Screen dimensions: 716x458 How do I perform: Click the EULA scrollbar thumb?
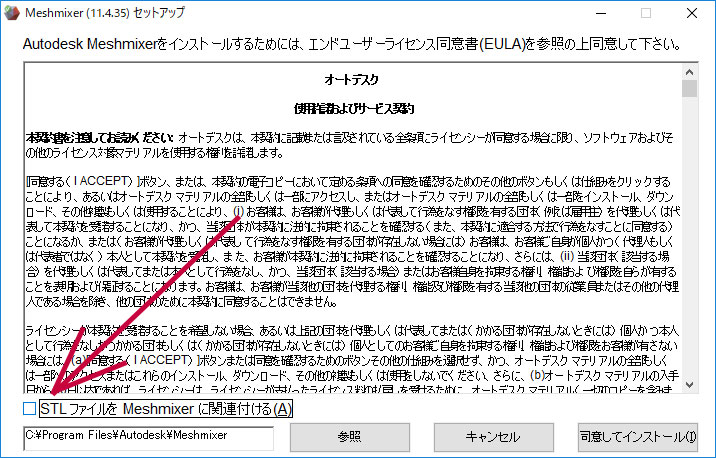point(689,90)
